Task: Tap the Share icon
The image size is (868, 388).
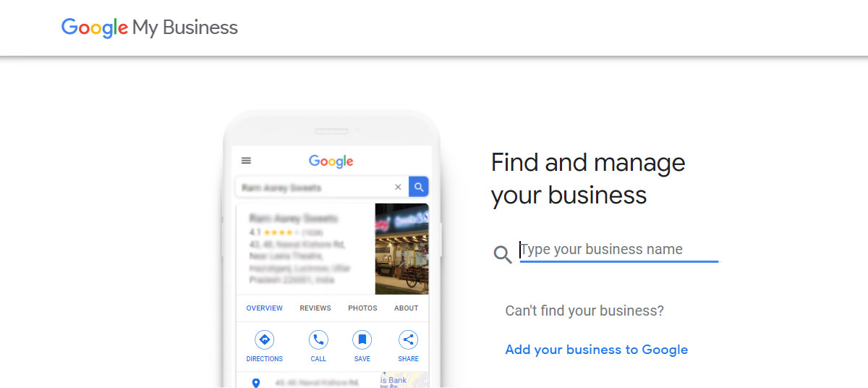Action: 408,340
